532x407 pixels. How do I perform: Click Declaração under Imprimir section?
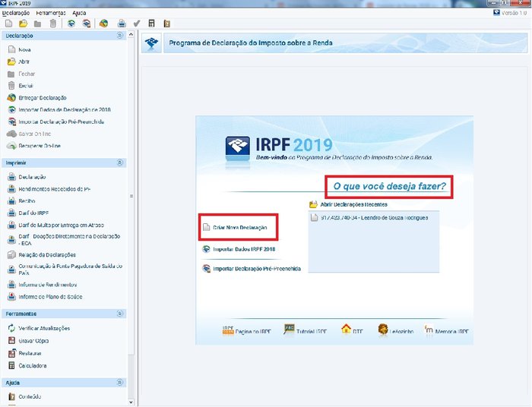pos(27,177)
